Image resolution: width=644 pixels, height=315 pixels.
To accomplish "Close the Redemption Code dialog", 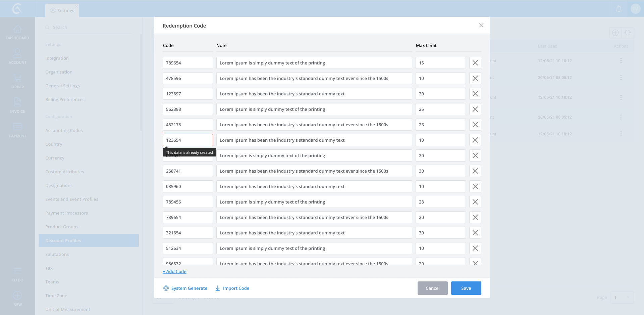I will (x=481, y=26).
